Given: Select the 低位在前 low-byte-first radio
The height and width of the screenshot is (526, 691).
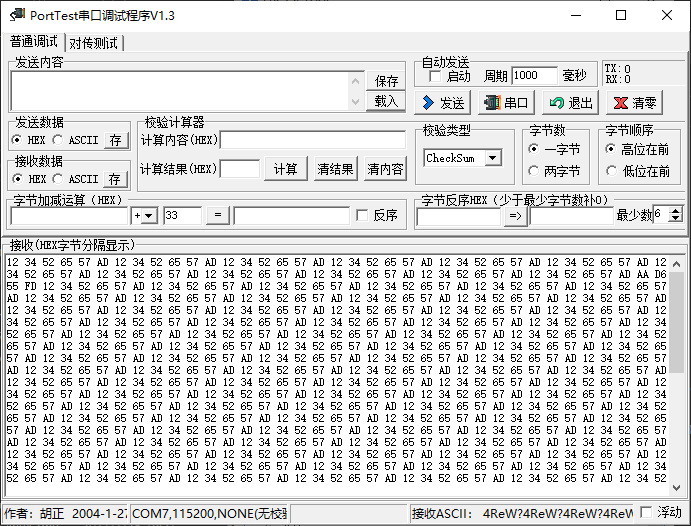Looking at the screenshot, I should click(x=611, y=171).
